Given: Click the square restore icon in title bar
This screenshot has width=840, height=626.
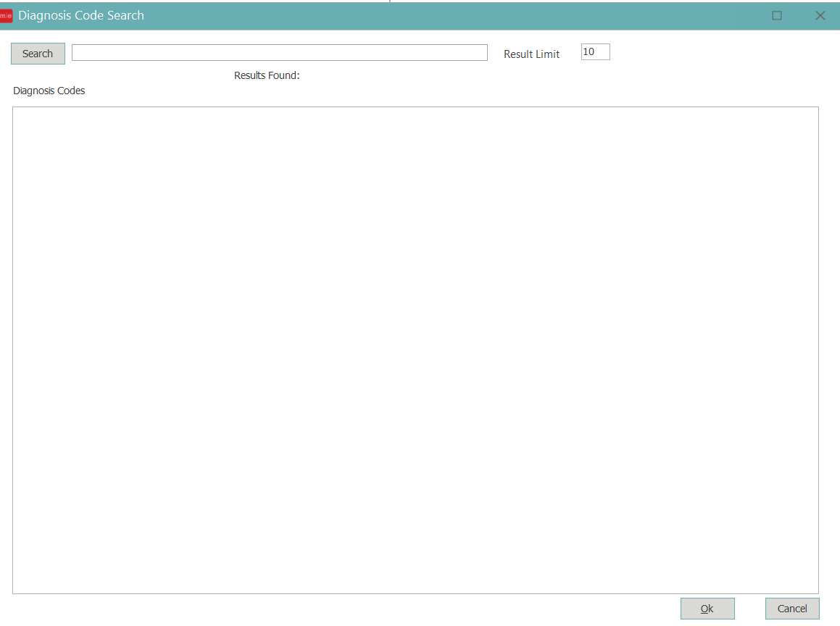Looking at the screenshot, I should coord(777,16).
